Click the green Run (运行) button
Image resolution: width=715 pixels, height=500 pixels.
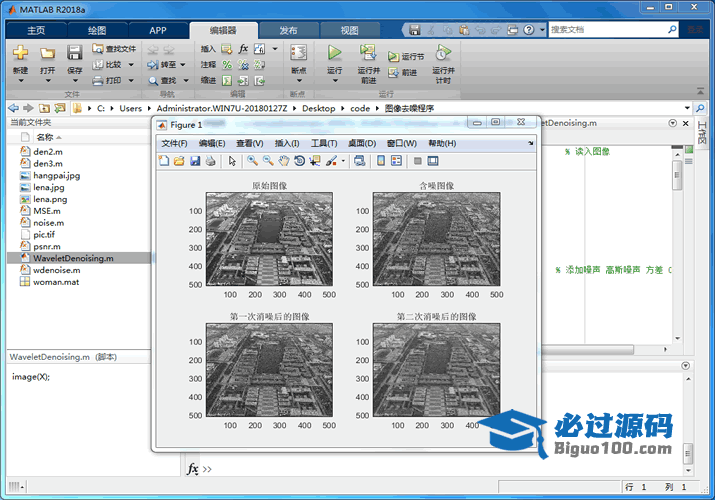pos(335,52)
